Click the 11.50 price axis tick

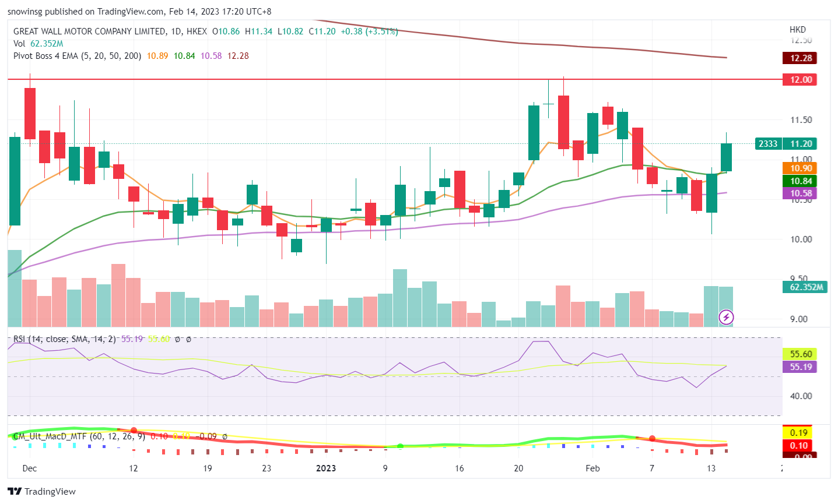point(801,119)
